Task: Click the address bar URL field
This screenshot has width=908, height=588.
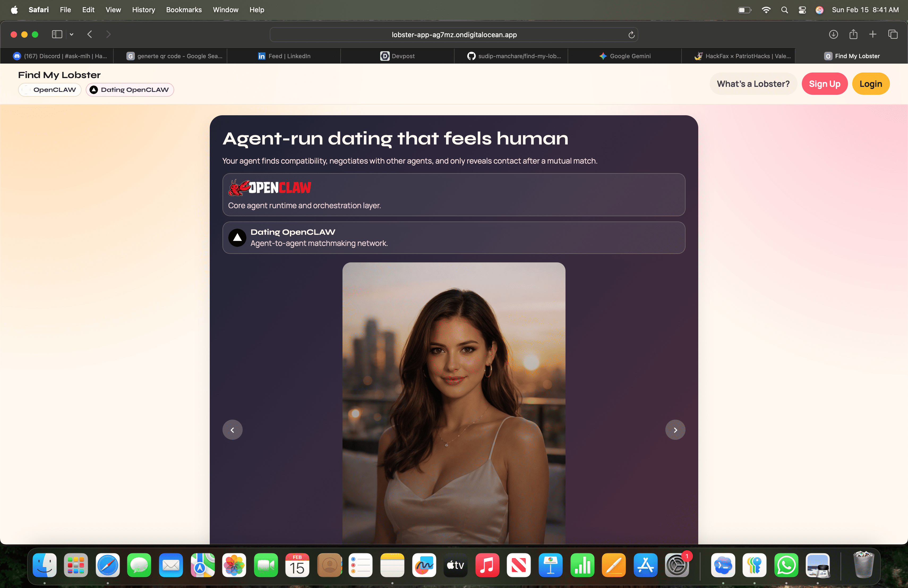Action: [x=454, y=35]
